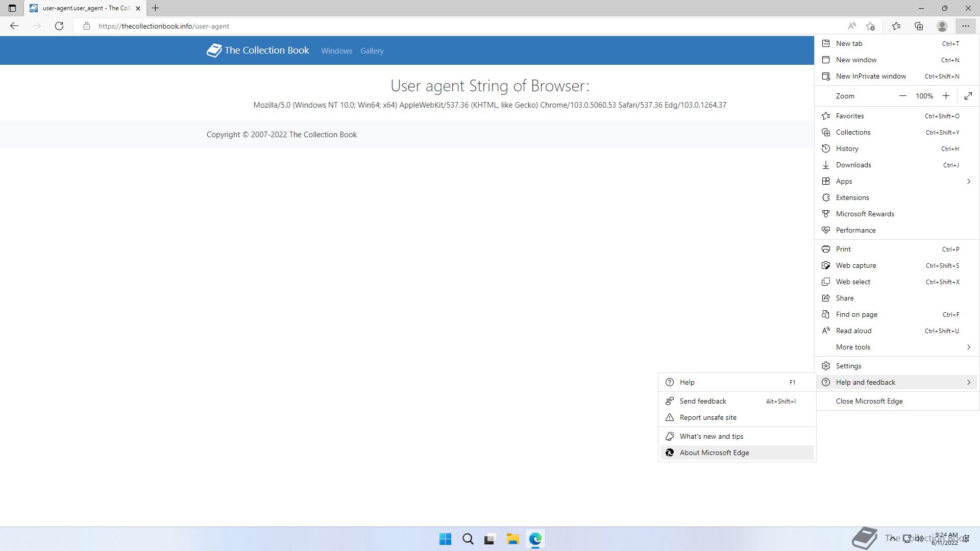
Task: Open the Favorites toolbar icon
Action: (x=896, y=26)
